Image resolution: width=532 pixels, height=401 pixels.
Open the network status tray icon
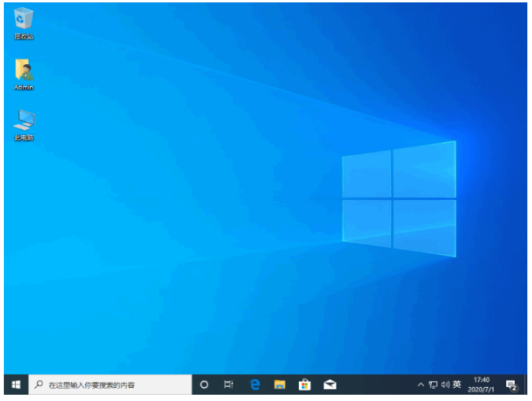click(433, 385)
